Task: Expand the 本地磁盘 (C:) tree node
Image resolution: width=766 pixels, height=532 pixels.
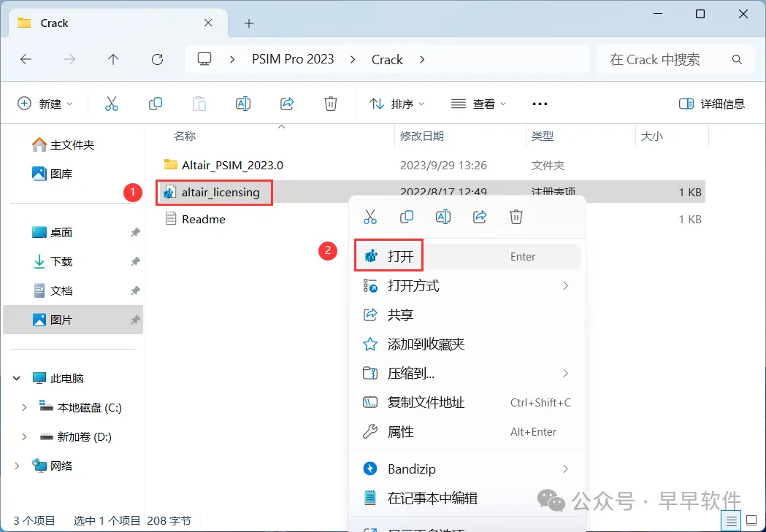Action: [x=24, y=407]
